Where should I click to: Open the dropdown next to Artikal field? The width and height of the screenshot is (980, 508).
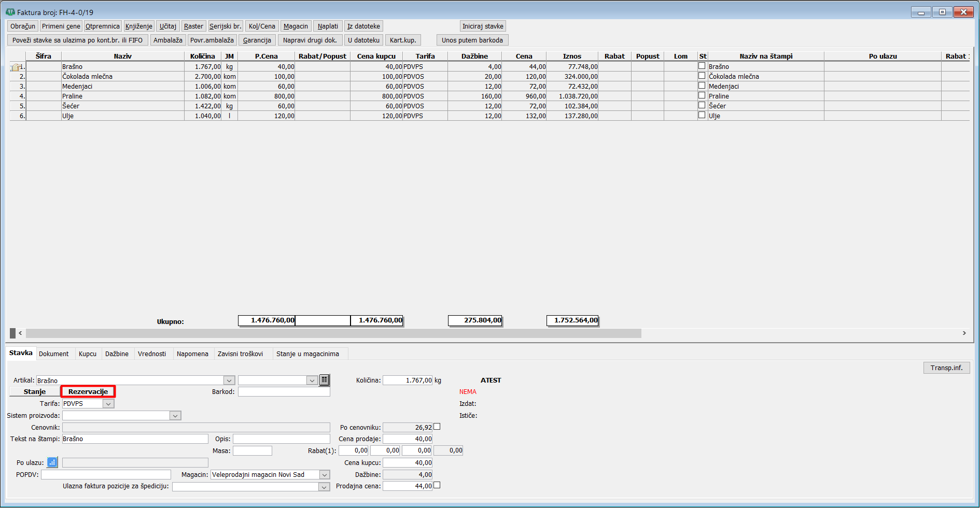coord(312,380)
